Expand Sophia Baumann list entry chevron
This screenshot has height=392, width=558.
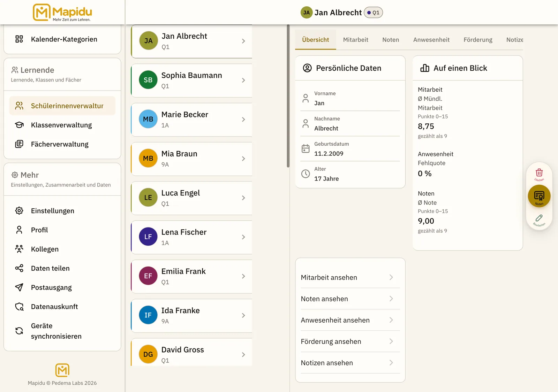(x=243, y=80)
